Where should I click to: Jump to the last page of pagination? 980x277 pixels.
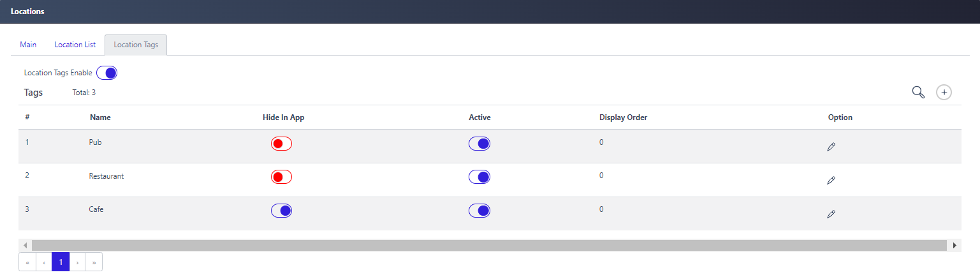click(x=94, y=262)
